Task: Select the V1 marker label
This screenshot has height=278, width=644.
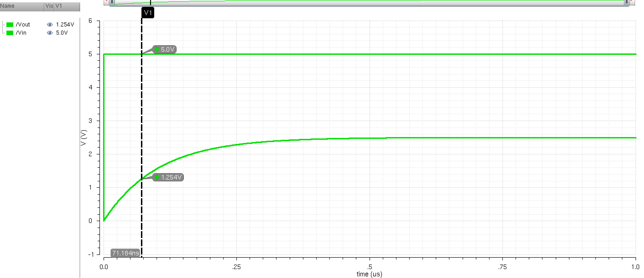Action: (x=148, y=13)
